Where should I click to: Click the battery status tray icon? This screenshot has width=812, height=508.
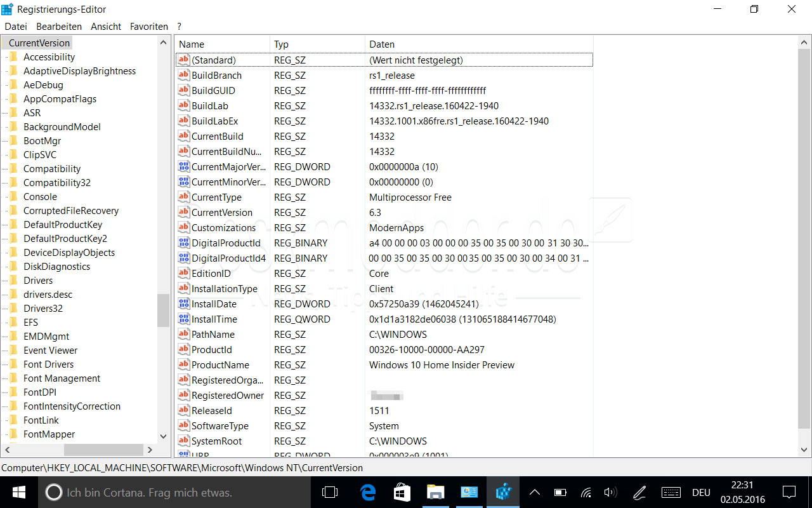(560, 492)
